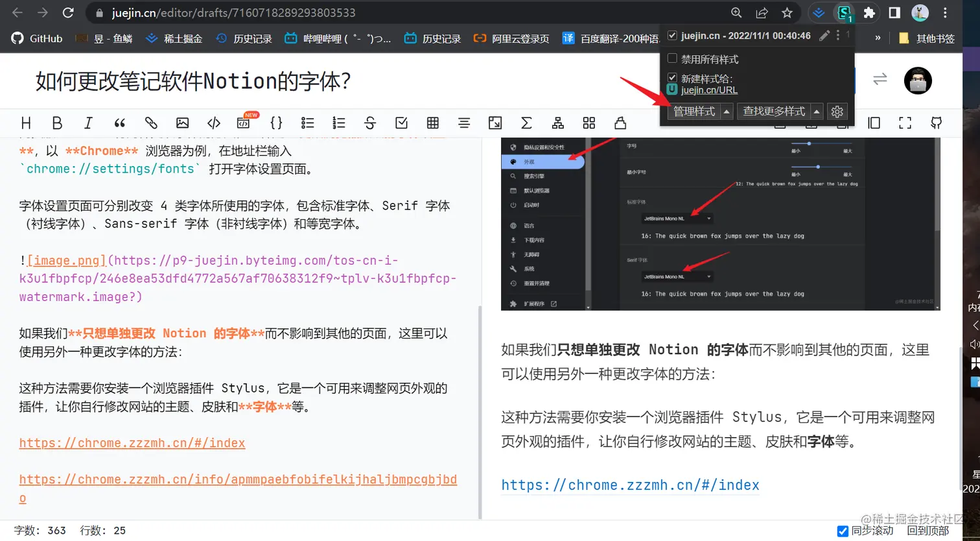980x541 pixels.
Task: Open the GitHub icon in editor toolbar
Action: [x=937, y=123]
